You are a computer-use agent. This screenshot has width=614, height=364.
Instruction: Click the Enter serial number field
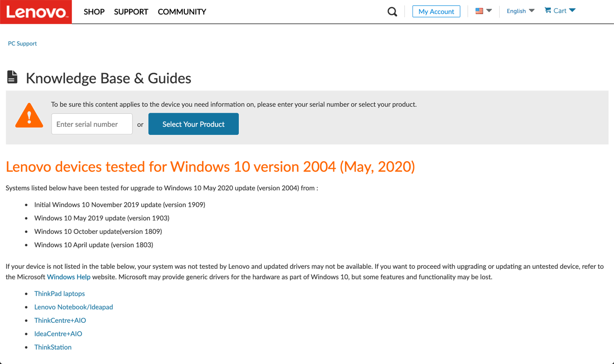92,124
